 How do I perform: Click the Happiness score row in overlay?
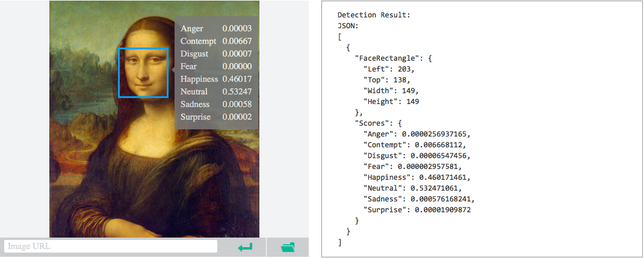(216, 79)
